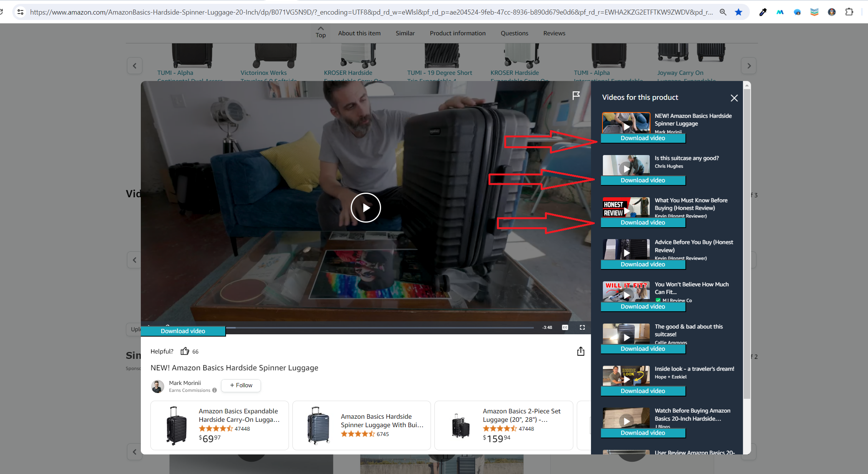
Task: Play 'Is this suitcase any good?' thumbnail
Action: 626,165
